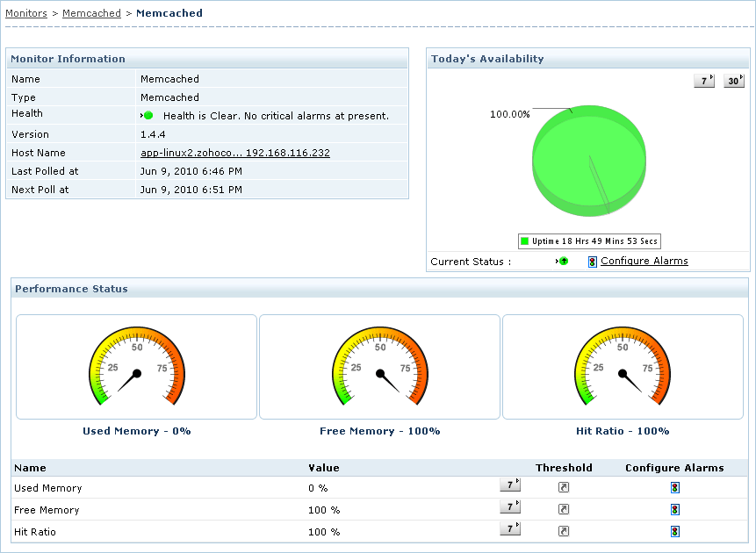Click threshold icon in Free Memory row

coord(564,509)
